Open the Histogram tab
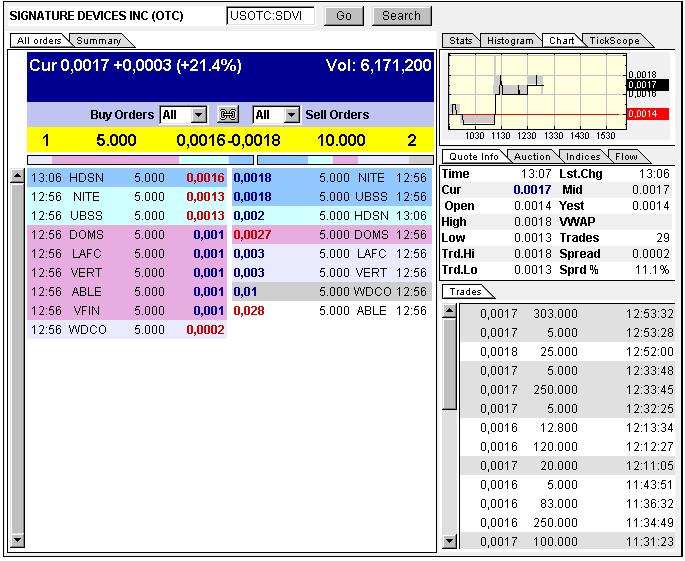The height and width of the screenshot is (561, 685). point(510,41)
